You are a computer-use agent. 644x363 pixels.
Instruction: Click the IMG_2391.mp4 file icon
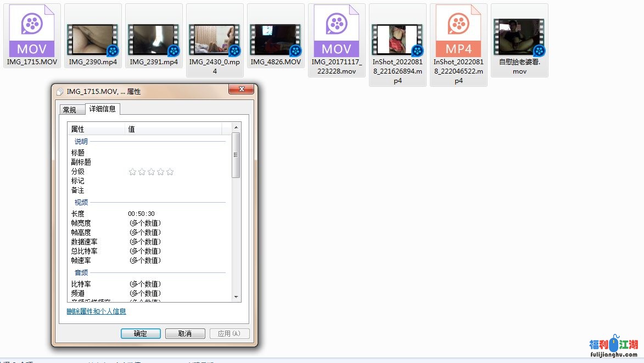[x=154, y=38]
